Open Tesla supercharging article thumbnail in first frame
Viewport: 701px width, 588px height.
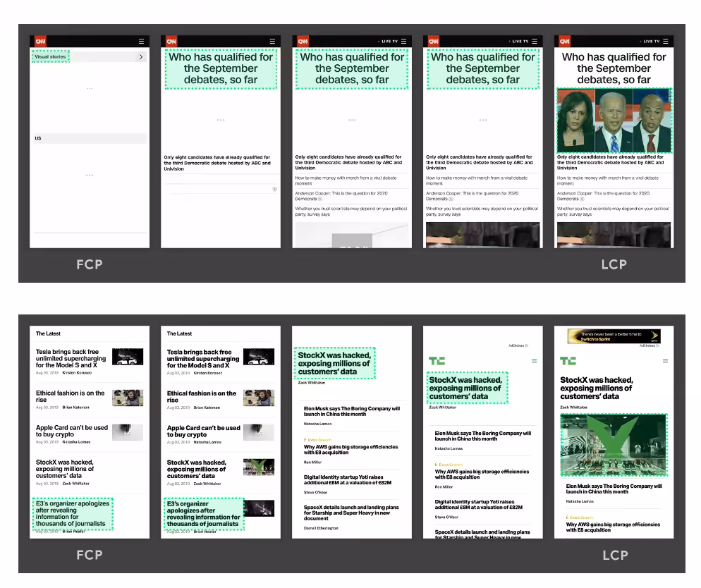click(x=128, y=357)
